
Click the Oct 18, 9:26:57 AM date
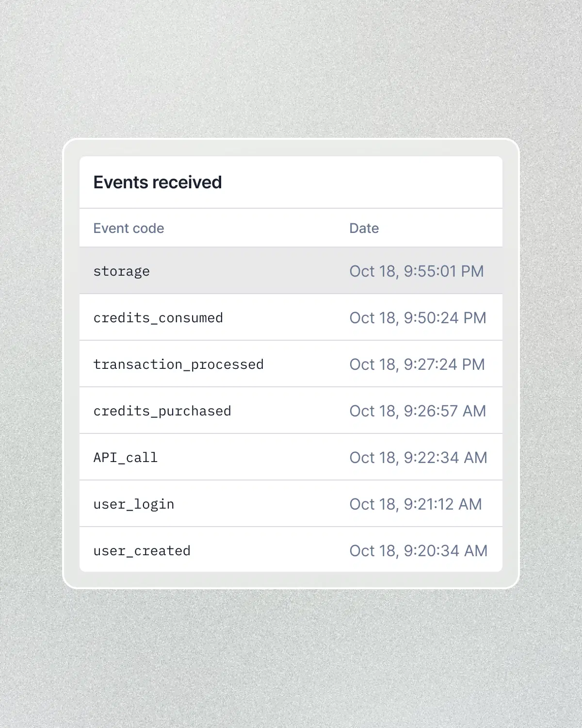418,411
